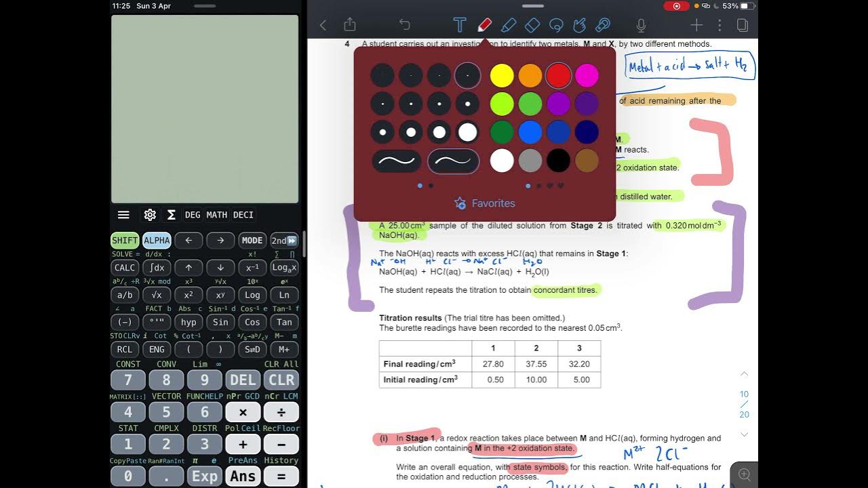Viewport: 868px width, 488px height.
Task: Toggle the ALPHA key
Action: (157, 241)
